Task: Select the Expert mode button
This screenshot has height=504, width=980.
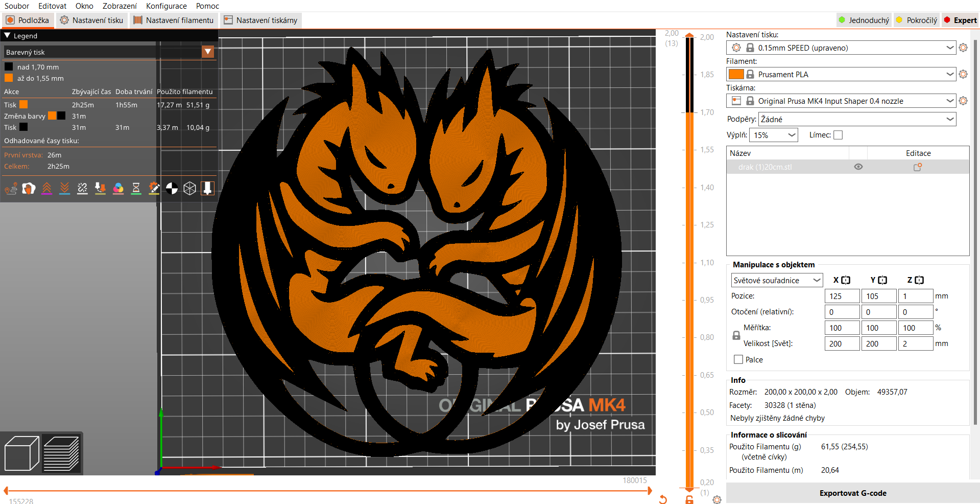Action: [960, 20]
